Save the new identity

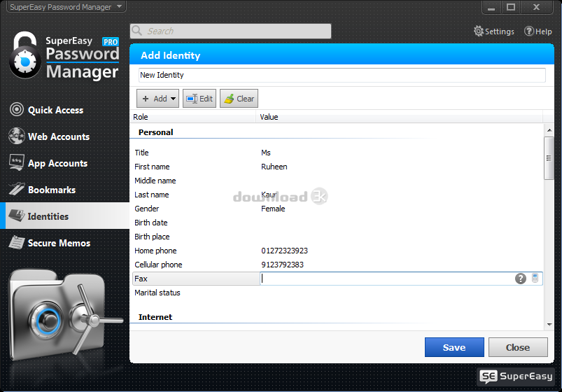coord(454,347)
